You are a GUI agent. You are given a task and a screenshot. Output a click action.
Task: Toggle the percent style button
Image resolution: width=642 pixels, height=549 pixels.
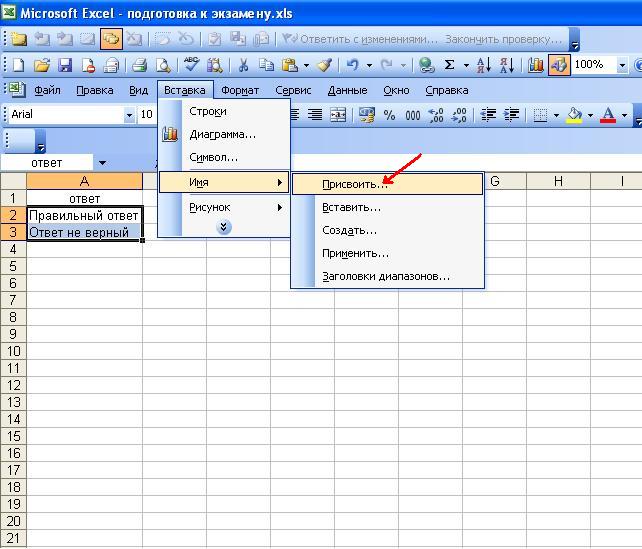pyautogui.click(x=388, y=115)
